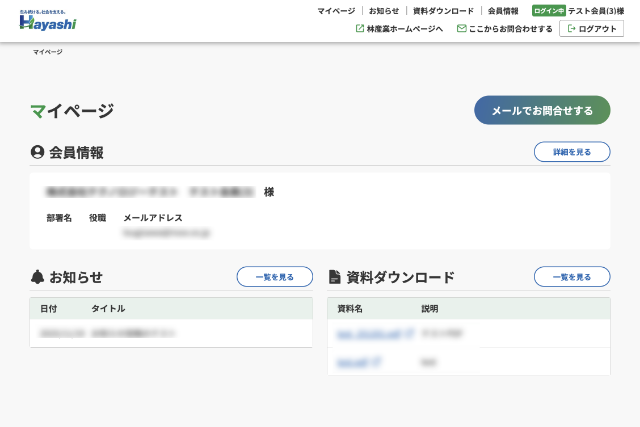The image size is (640, 427).
Task: Click the bell icon next to お知らせ heading
Action: pos(38,277)
